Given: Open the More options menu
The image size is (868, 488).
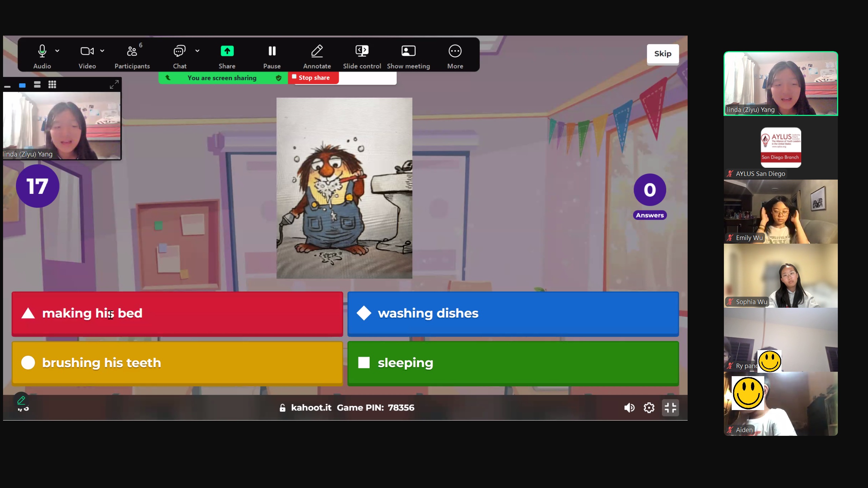Looking at the screenshot, I should [x=455, y=52].
